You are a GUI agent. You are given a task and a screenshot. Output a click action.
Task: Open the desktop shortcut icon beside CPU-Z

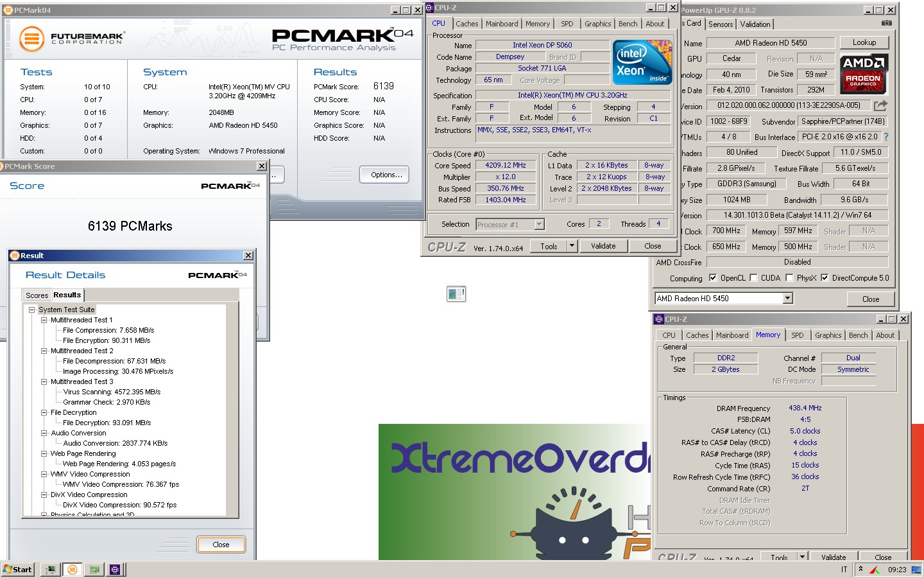(456, 293)
